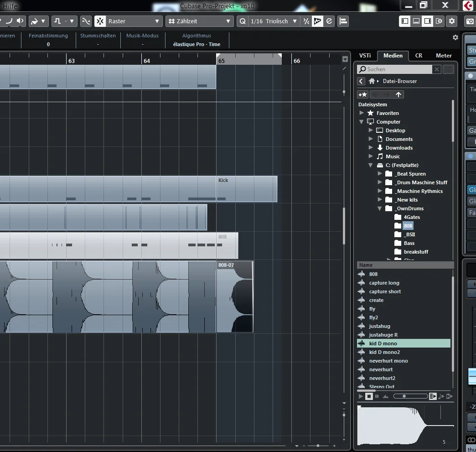476x452 pixels.
Task: Open the Zählzeit grid type dropdown
Action: 199,21
